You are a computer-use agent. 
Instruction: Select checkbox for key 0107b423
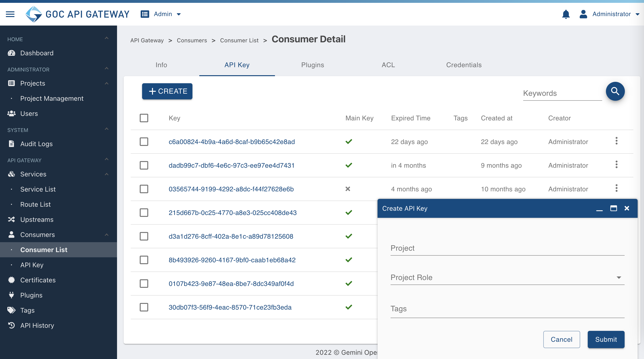144,284
